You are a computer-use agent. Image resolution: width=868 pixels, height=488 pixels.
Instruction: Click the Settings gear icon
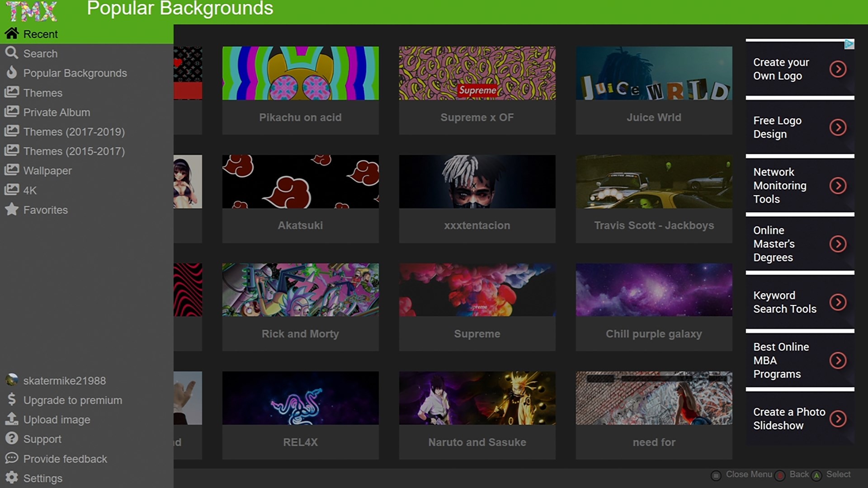click(11, 478)
